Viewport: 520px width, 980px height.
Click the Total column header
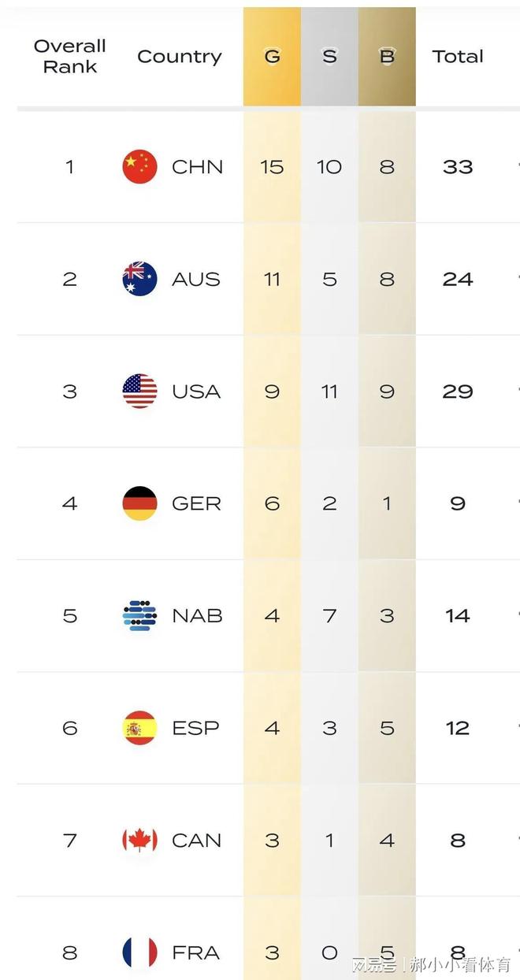coord(458,57)
